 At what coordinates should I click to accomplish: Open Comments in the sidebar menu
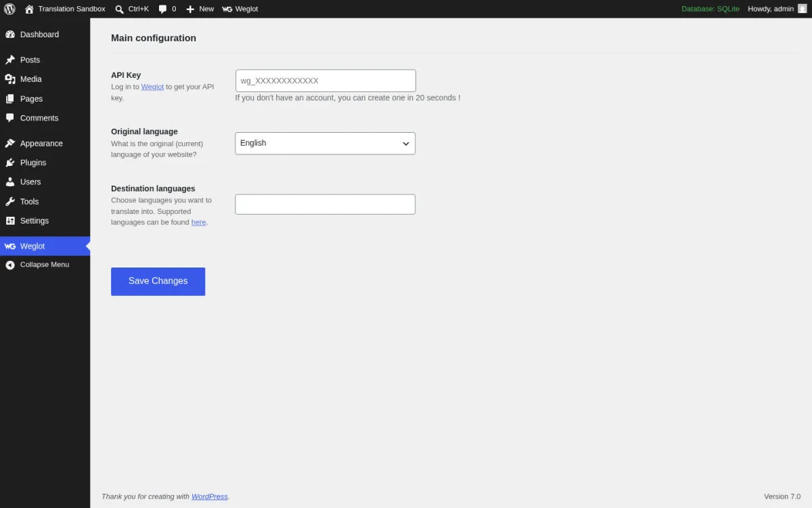tap(45, 118)
